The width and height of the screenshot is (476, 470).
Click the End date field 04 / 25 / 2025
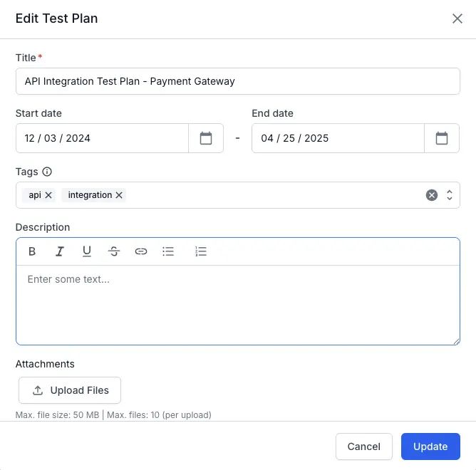point(338,138)
